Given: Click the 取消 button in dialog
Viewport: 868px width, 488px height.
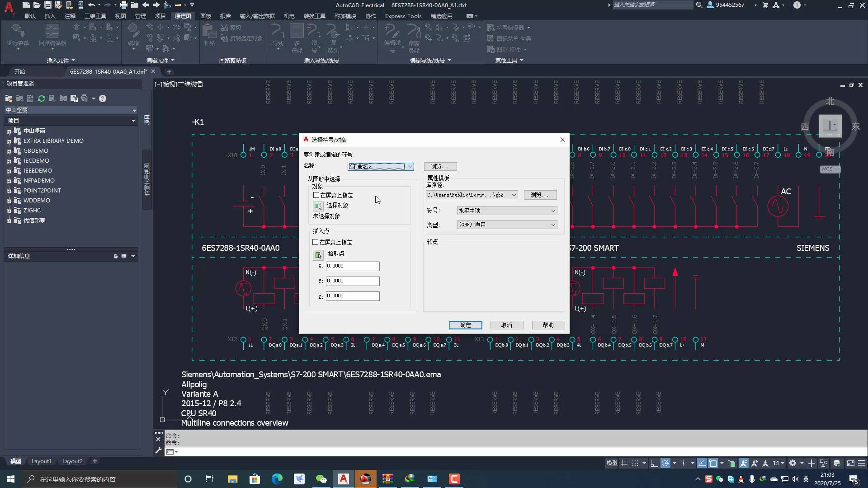Looking at the screenshot, I should 507,325.
